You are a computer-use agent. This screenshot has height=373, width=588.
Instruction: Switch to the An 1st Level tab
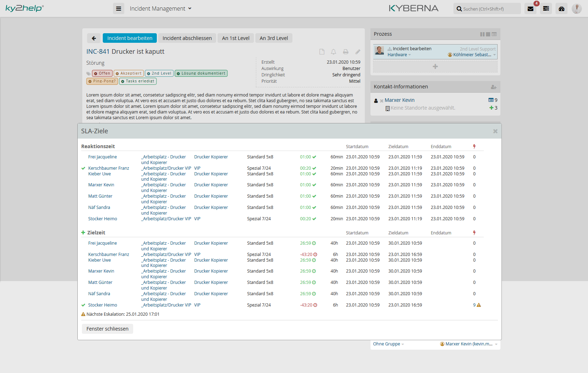tap(236, 38)
